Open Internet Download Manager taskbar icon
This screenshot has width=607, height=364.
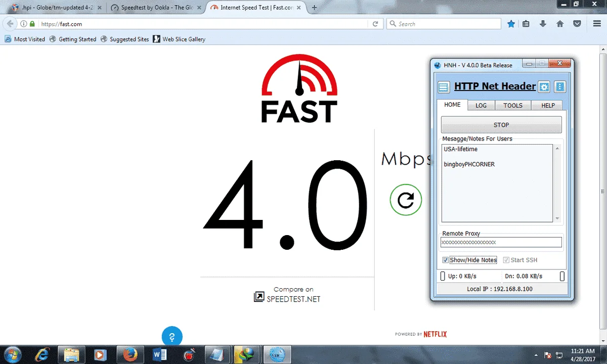[x=248, y=354]
